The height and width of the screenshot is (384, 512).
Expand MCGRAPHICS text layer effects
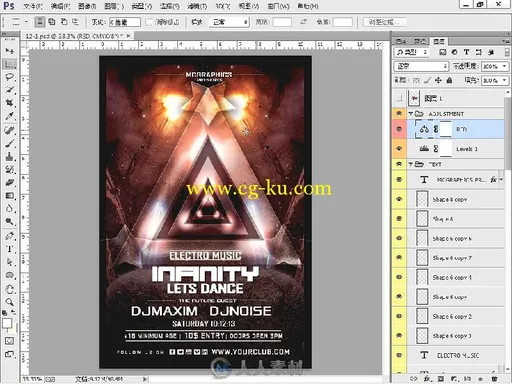[x=501, y=180]
